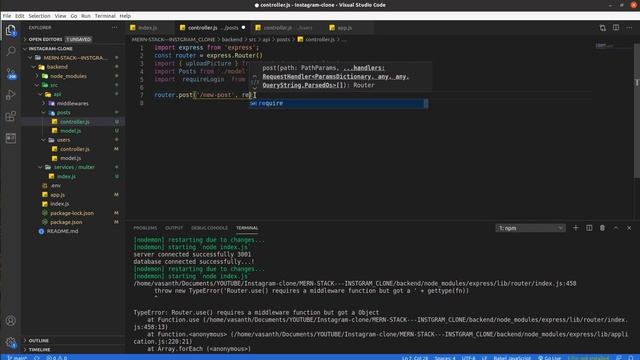
Task: Open the Edit menu
Action: [x=20, y=16]
